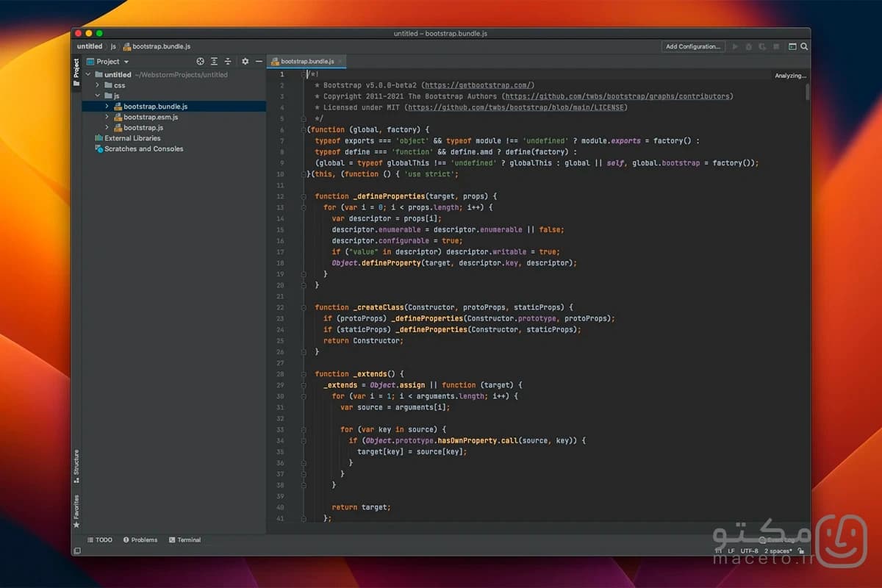
Task: Open the Project view dropdown
Action: [107, 62]
